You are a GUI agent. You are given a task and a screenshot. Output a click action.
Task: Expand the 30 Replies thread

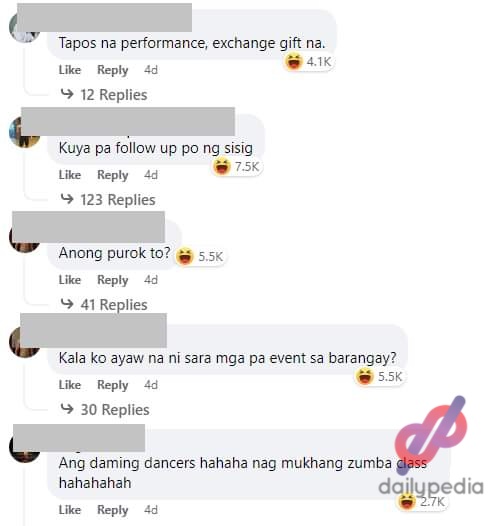tap(115, 410)
